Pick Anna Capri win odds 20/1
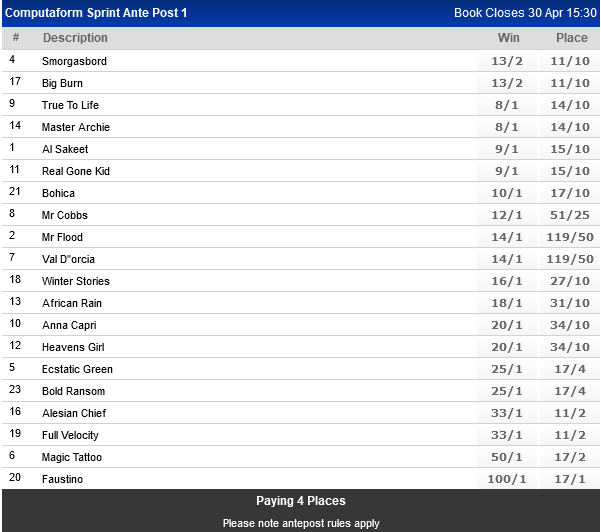 tap(508, 325)
